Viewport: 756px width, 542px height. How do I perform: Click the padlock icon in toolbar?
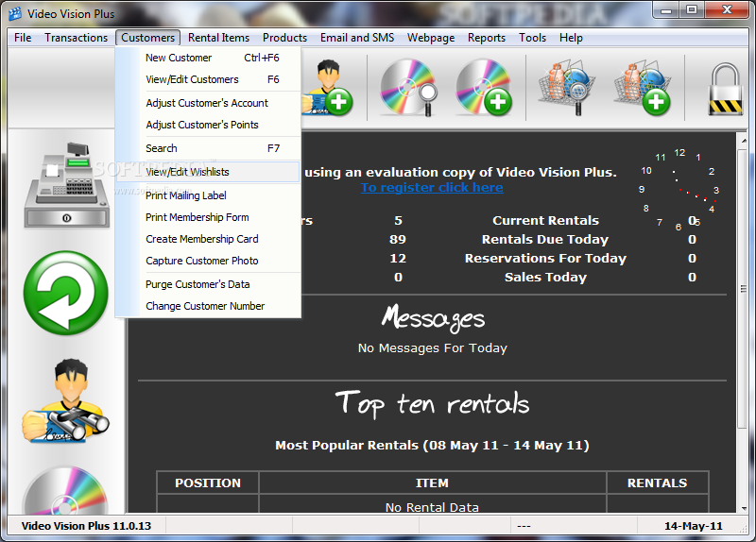pos(725,90)
